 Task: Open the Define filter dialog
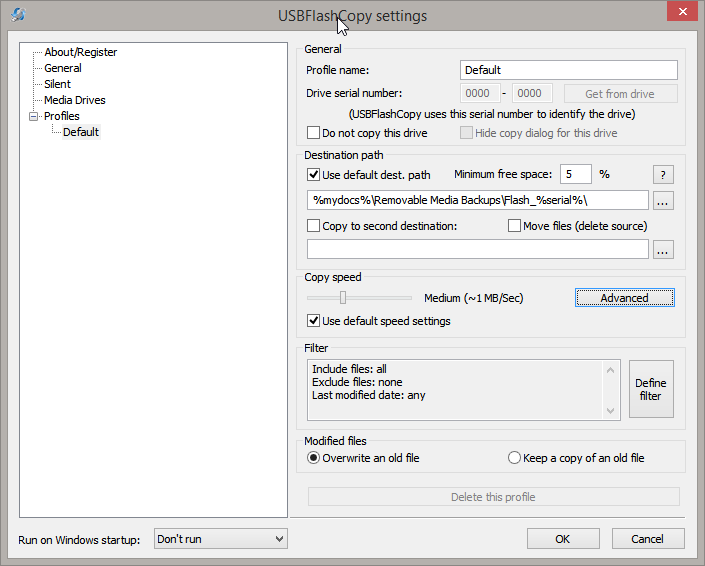click(651, 389)
